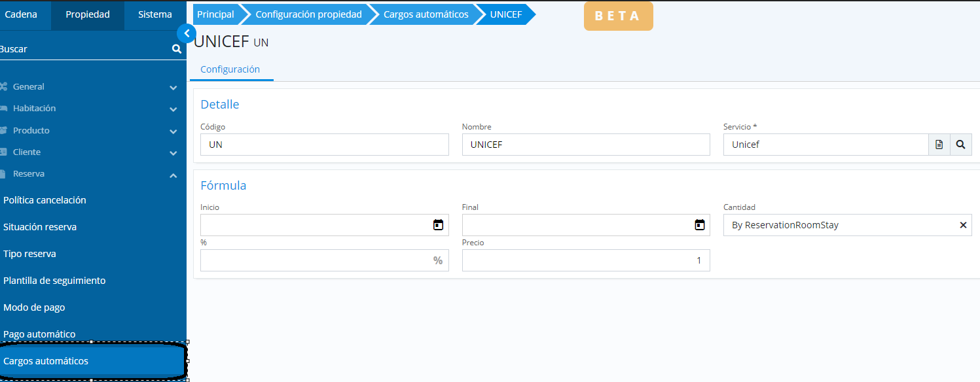Clear the Cantidad selection with X

tap(963, 225)
